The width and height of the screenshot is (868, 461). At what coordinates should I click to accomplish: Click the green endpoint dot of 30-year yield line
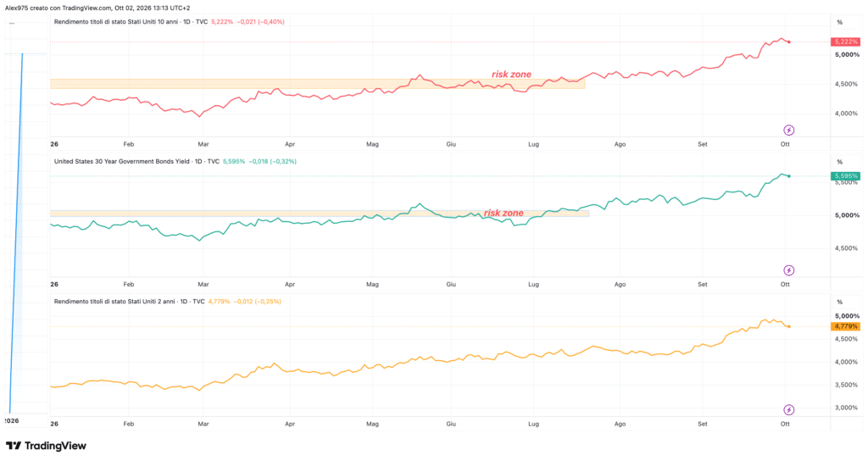789,176
